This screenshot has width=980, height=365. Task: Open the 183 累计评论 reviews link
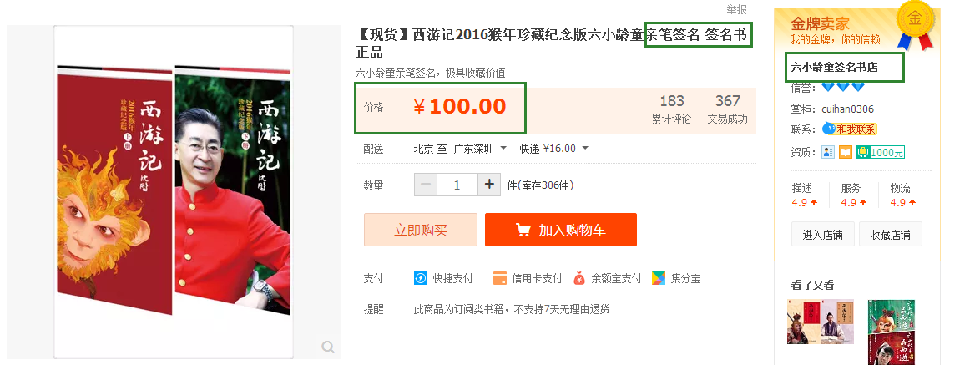672,109
